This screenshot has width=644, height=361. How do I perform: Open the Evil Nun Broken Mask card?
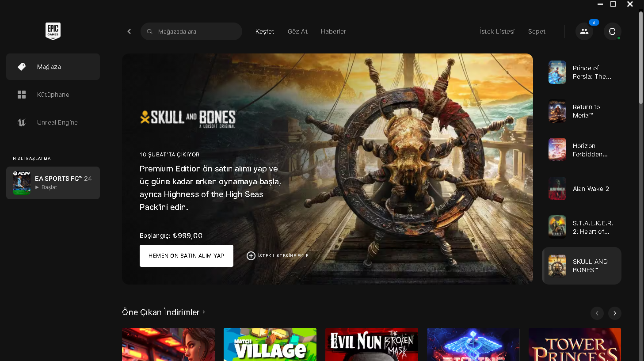(372, 344)
